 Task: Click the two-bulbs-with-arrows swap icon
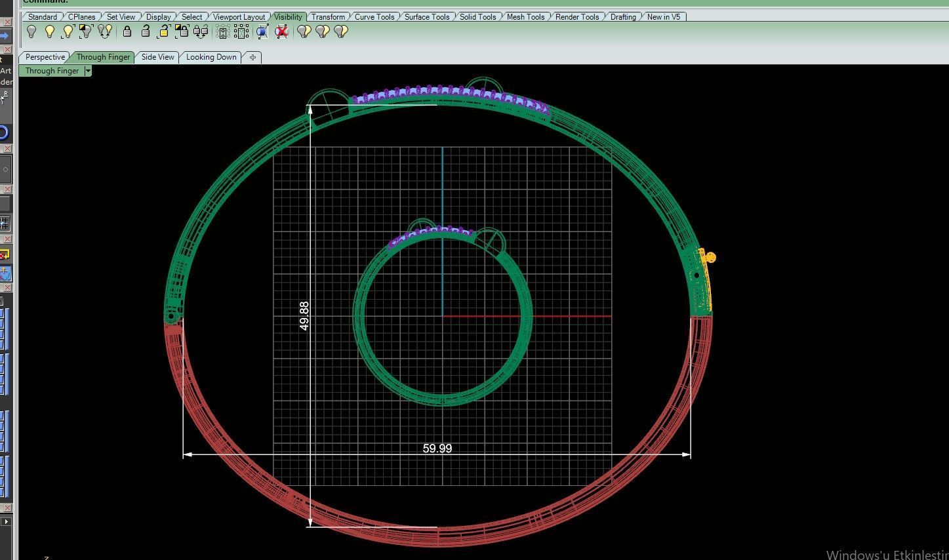point(105,31)
